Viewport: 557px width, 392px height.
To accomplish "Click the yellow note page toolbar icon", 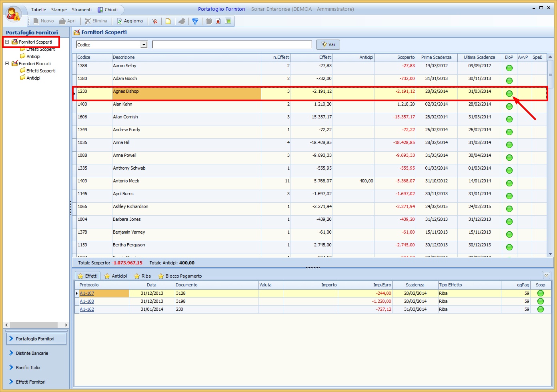I will pos(168,21).
